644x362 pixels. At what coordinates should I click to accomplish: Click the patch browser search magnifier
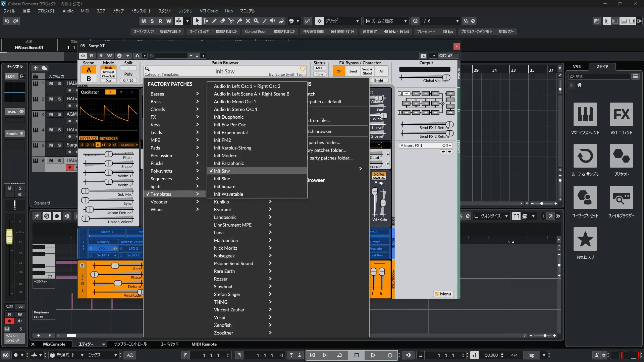pyautogui.click(x=147, y=69)
